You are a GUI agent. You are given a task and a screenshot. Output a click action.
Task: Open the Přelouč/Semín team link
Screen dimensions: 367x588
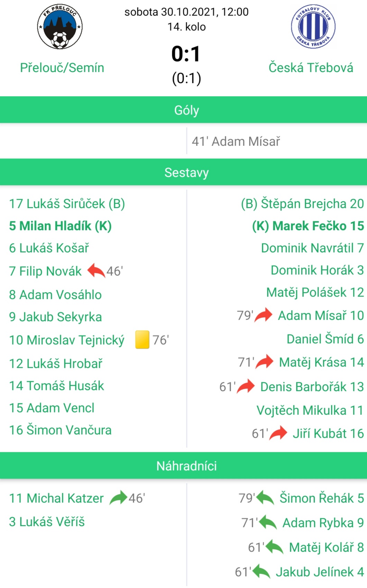click(x=62, y=67)
